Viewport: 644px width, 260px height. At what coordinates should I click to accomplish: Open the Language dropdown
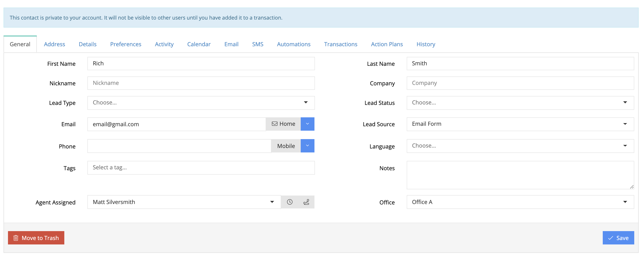pos(520,146)
